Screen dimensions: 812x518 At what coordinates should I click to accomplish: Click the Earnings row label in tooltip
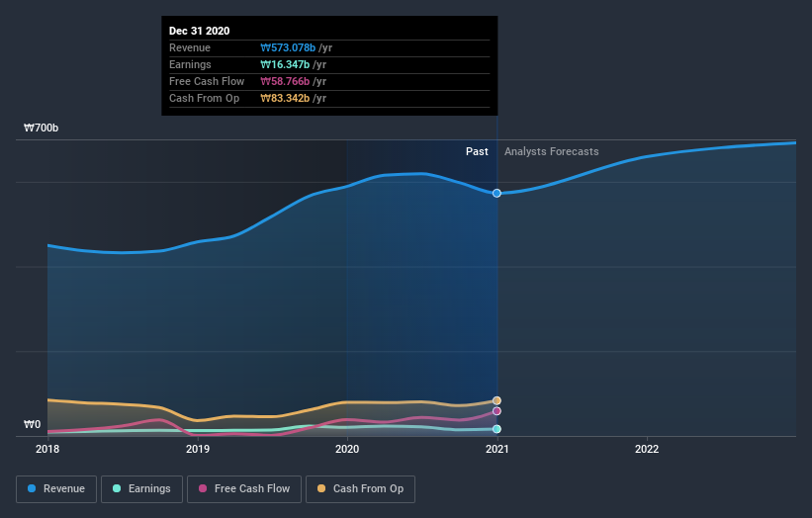190,64
